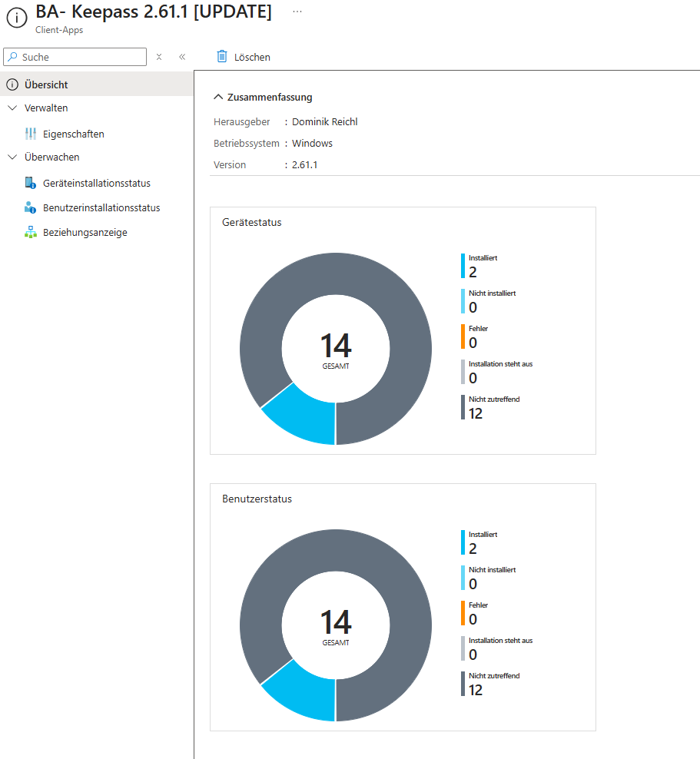Click the magnifier icon in the search box
This screenshot has height=759, width=700.
tap(13, 57)
